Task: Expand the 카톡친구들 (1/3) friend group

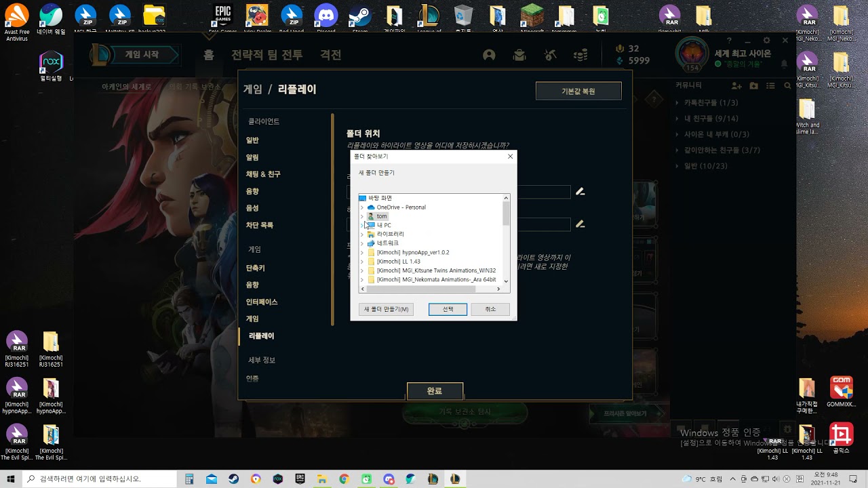Action: tap(678, 103)
